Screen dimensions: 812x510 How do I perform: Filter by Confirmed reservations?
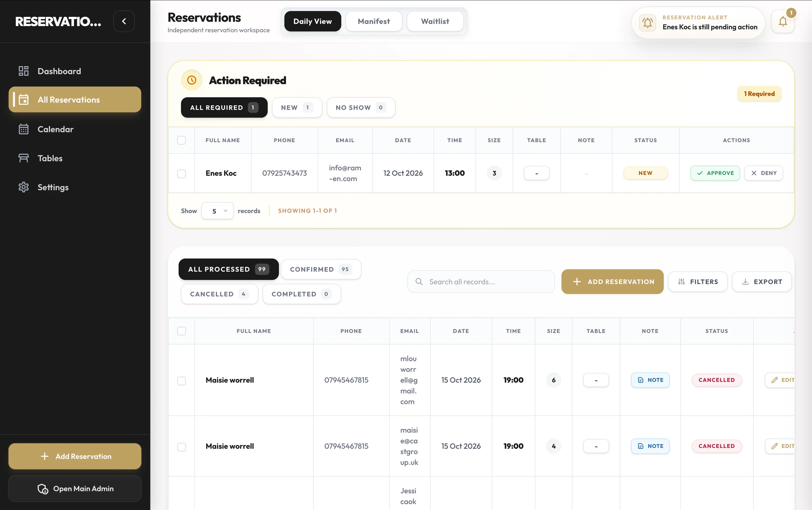click(x=321, y=269)
